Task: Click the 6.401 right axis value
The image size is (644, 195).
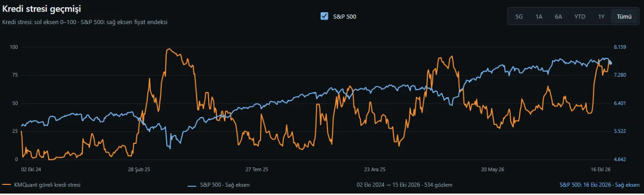Action: coord(619,103)
